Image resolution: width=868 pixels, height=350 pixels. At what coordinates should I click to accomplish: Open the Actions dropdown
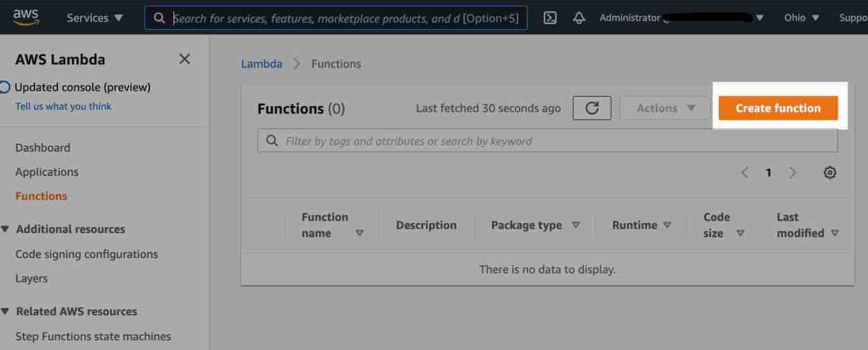pos(665,109)
